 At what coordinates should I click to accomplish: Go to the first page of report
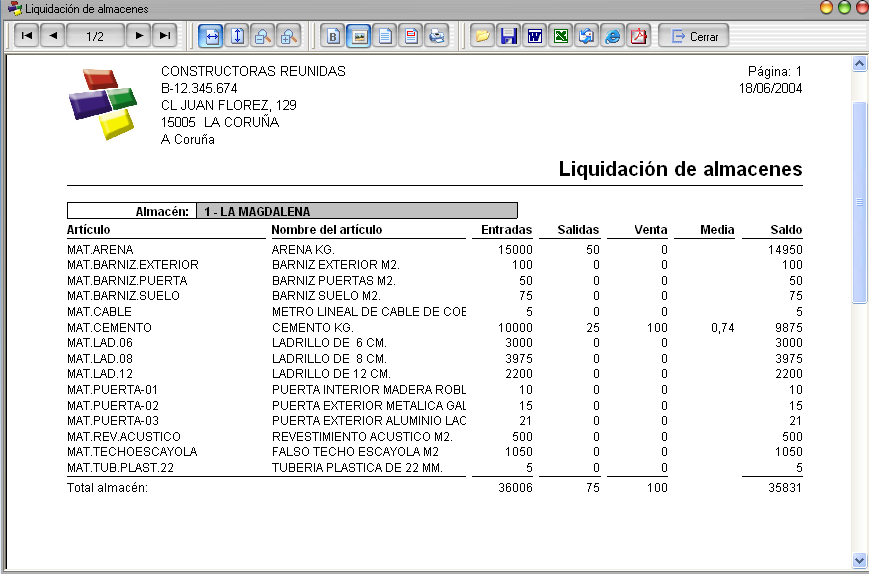click(x=26, y=36)
